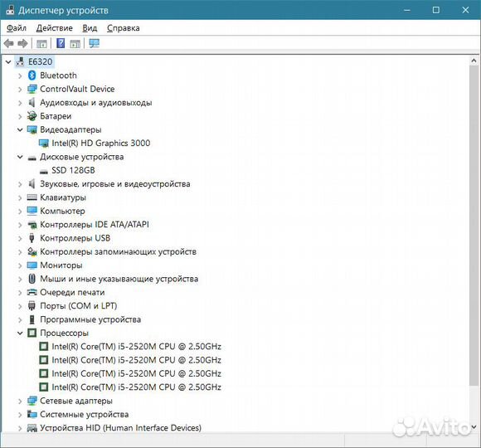Expand the Программные устройства arrow
This screenshot has width=481, height=448.
point(20,319)
